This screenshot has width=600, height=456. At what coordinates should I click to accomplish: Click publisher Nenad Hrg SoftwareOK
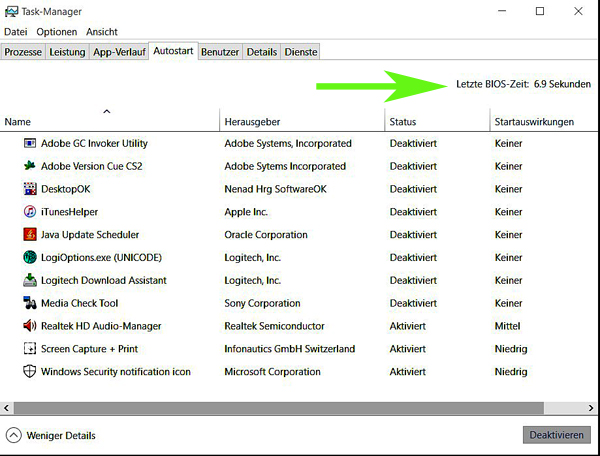coord(276,189)
